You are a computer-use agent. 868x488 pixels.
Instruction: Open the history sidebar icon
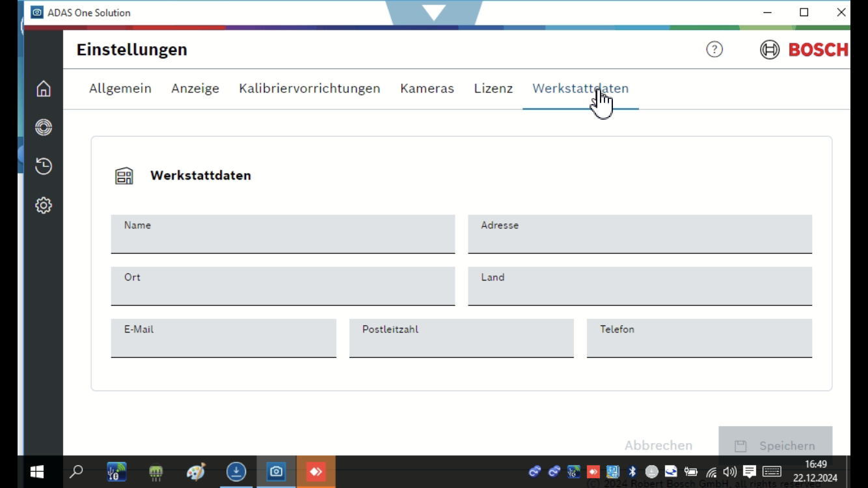[x=44, y=167]
